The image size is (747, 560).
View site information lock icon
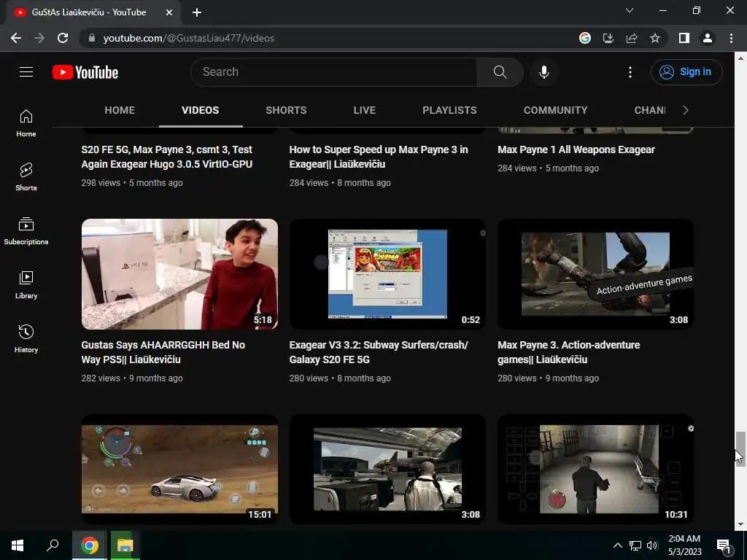coord(92,38)
